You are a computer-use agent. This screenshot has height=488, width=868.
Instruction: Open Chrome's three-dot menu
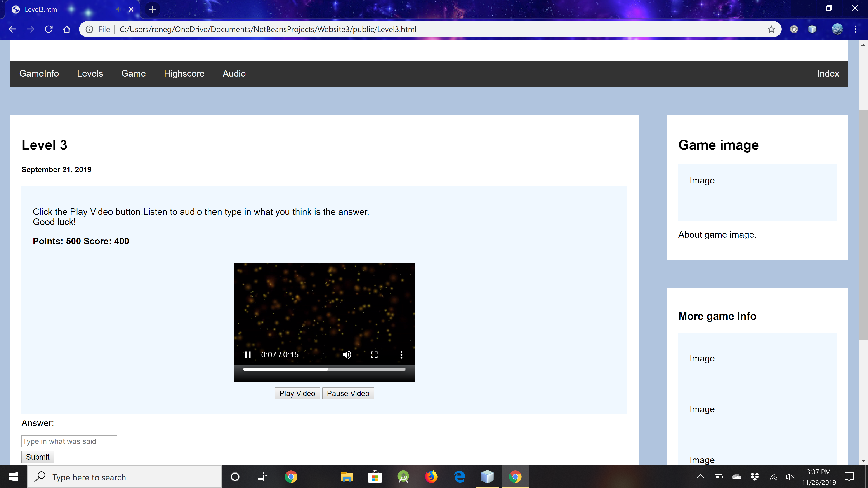(855, 29)
